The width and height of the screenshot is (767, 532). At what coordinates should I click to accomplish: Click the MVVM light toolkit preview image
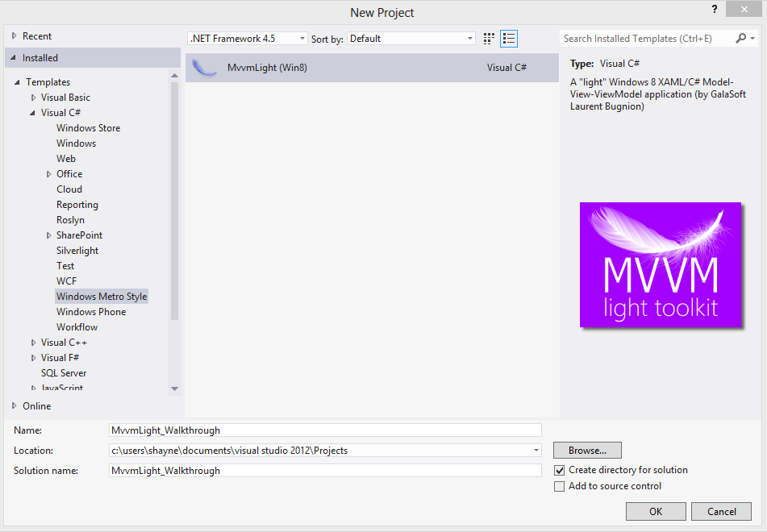[661, 264]
